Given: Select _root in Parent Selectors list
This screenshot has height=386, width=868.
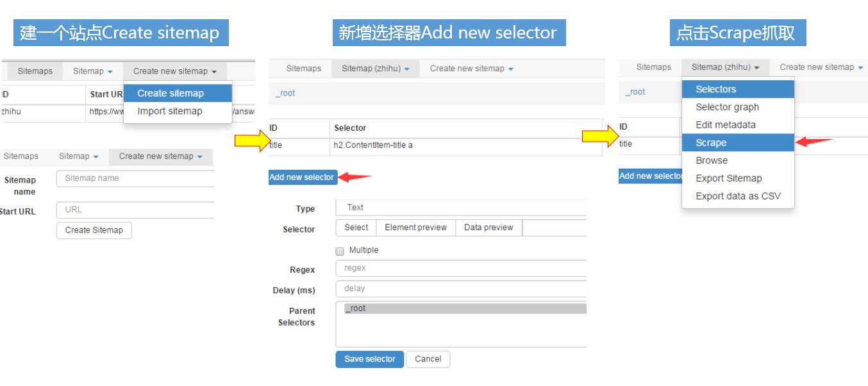Looking at the screenshot, I should pyautogui.click(x=461, y=308).
